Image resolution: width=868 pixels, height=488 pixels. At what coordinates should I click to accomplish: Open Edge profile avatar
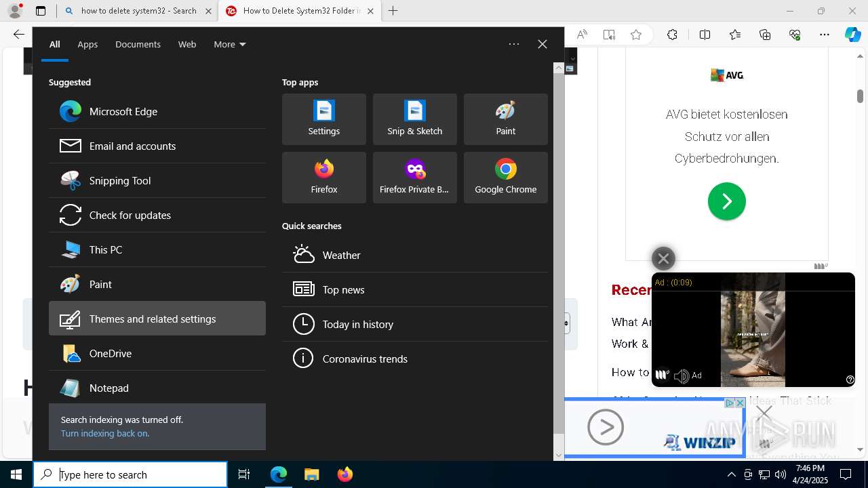(15, 11)
